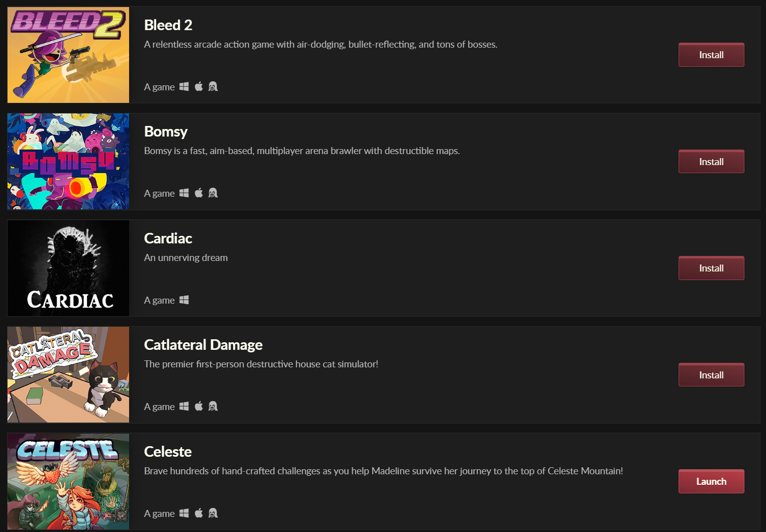Click the Celeste description about Madeline
This screenshot has width=766, height=532.
pyautogui.click(x=384, y=471)
